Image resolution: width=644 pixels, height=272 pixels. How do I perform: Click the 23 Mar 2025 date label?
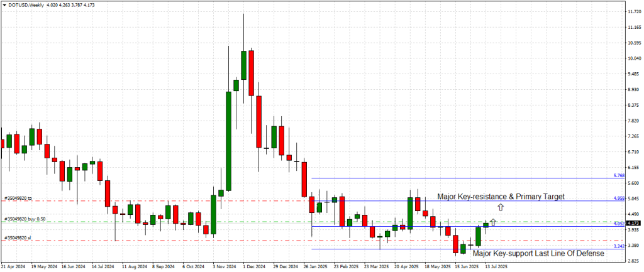(377, 266)
